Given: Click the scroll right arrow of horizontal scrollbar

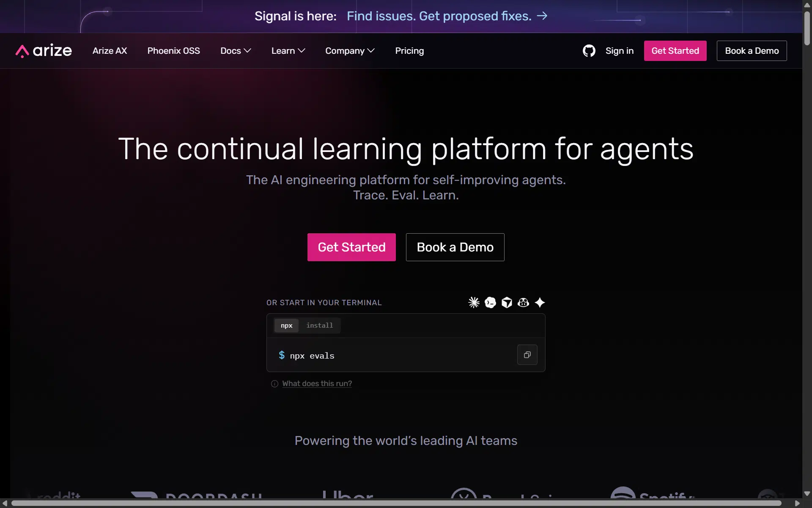Looking at the screenshot, I should pos(797,503).
